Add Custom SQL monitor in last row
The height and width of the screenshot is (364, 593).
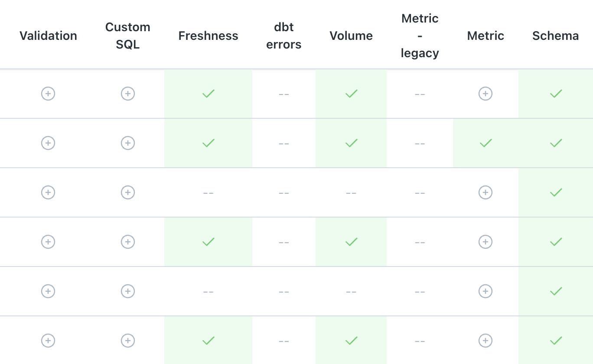pos(128,341)
